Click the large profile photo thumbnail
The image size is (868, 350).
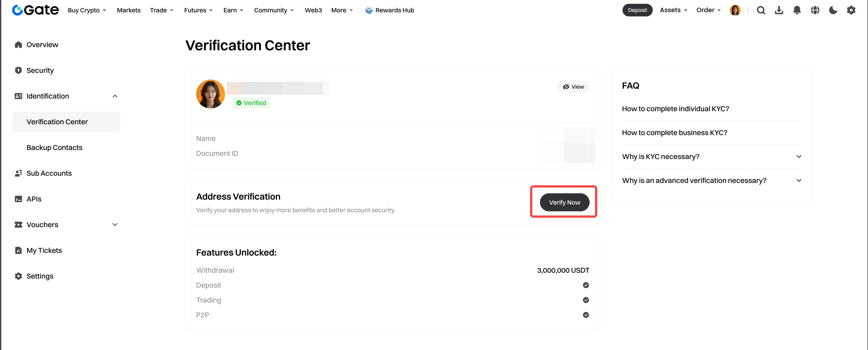pyautogui.click(x=210, y=94)
